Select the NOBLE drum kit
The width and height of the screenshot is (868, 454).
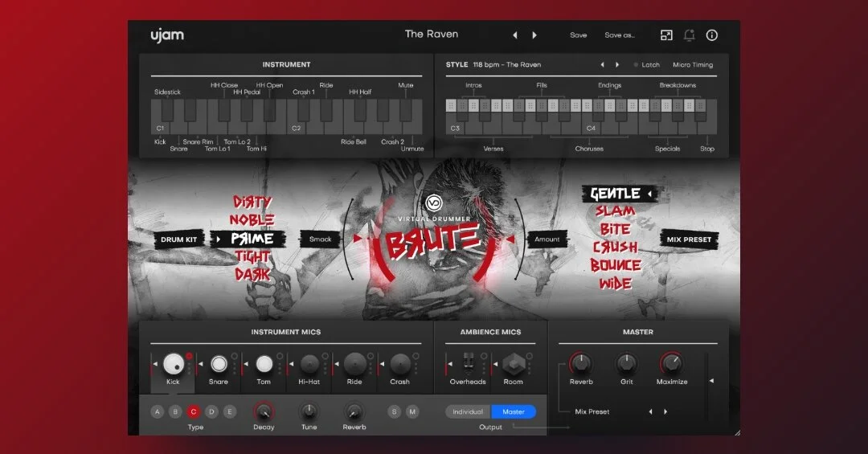252,220
